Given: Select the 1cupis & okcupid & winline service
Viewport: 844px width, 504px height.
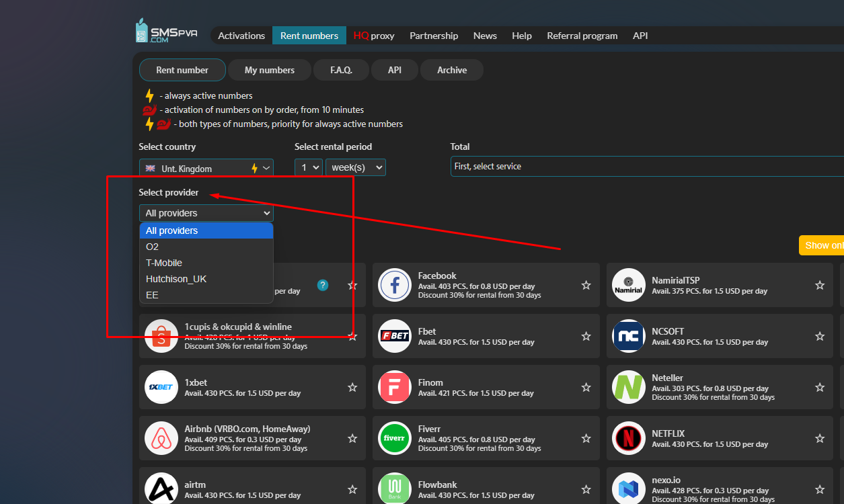Looking at the screenshot, I should 238,327.
